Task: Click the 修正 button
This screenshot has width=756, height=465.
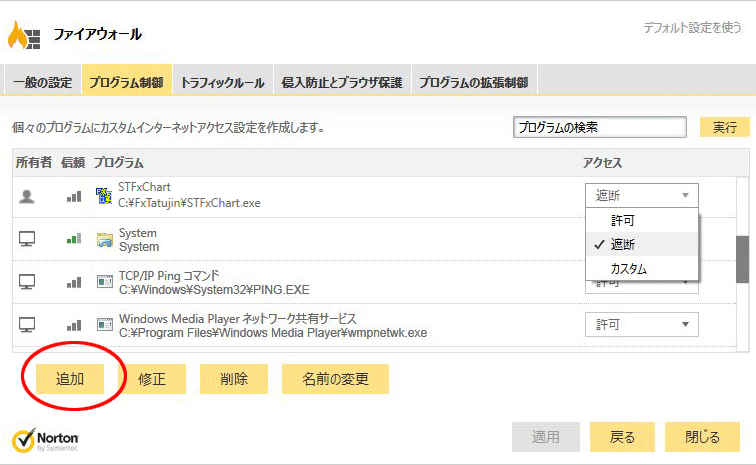Action: point(152,379)
